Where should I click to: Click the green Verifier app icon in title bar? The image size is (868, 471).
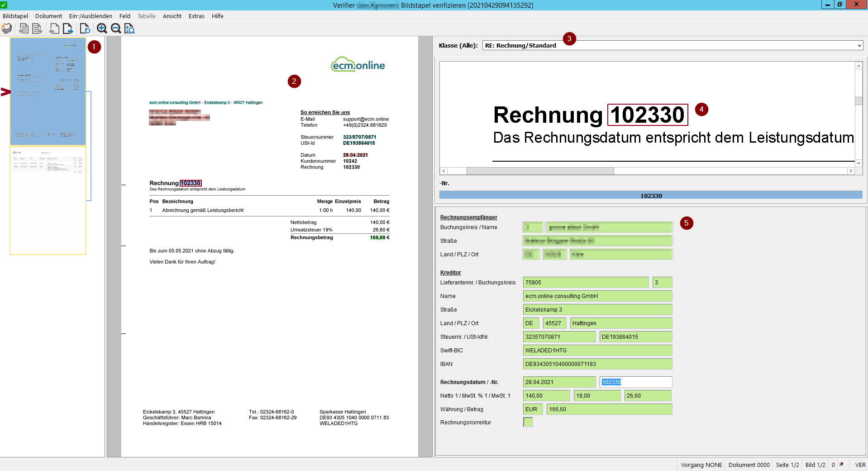click(x=4, y=5)
